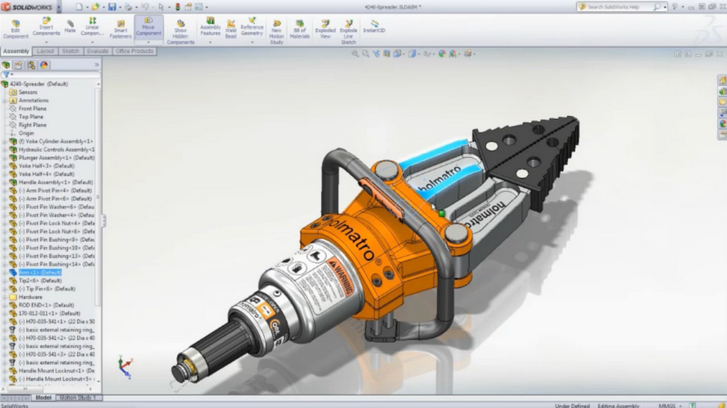Open the DisplayManager appearance tab icon

[x=44, y=65]
